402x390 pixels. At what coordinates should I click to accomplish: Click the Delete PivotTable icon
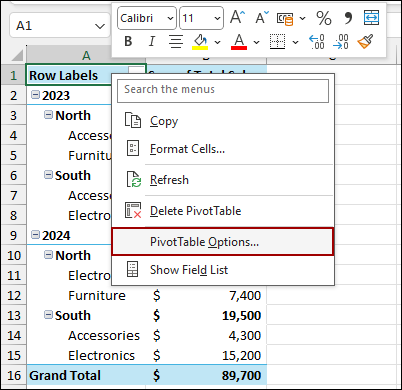click(133, 210)
